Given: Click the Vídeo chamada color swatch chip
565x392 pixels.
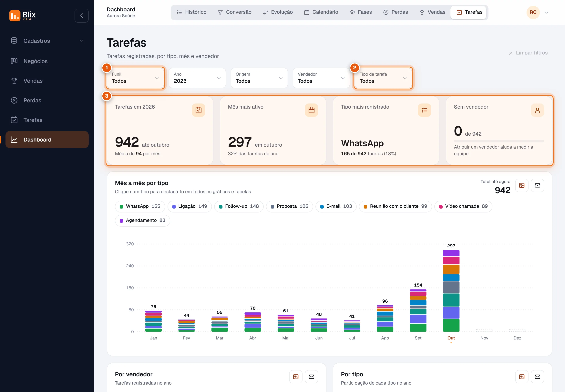Looking at the screenshot, I should pyautogui.click(x=463, y=206).
